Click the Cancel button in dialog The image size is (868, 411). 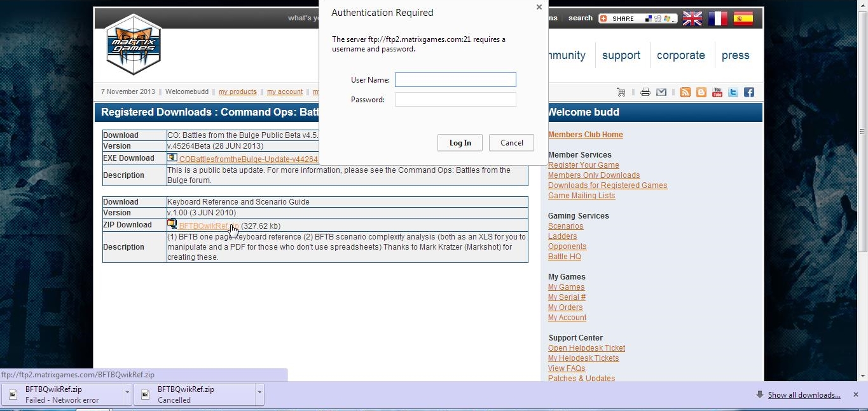click(x=511, y=143)
